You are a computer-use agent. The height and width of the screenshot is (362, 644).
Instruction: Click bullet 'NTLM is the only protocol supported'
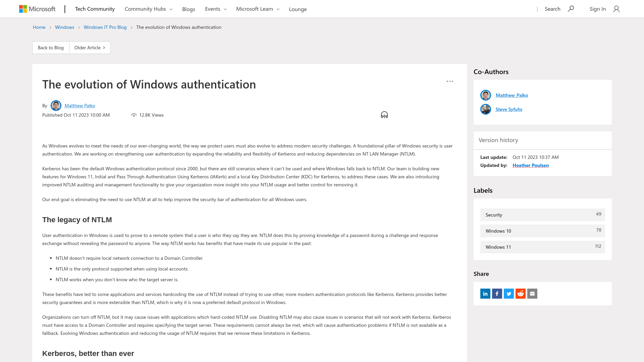pyautogui.click(x=122, y=269)
